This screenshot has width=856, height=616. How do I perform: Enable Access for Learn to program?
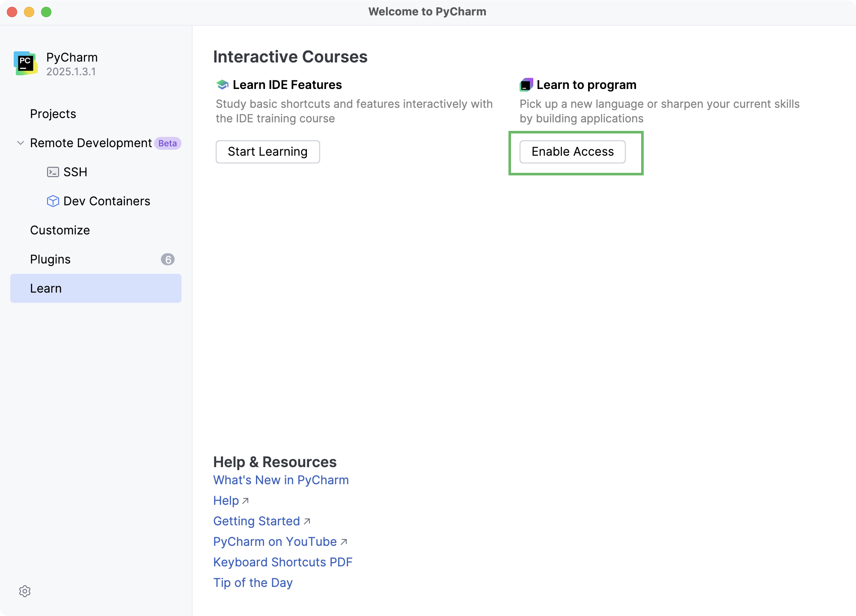point(572,151)
